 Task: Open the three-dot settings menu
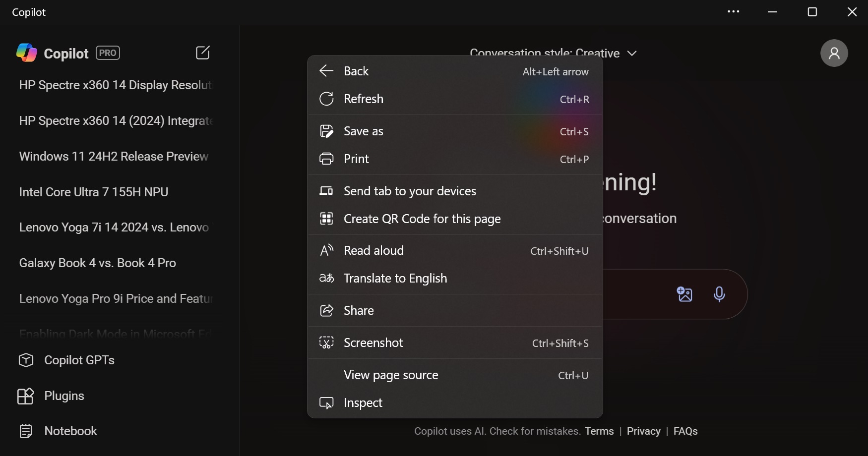point(733,12)
